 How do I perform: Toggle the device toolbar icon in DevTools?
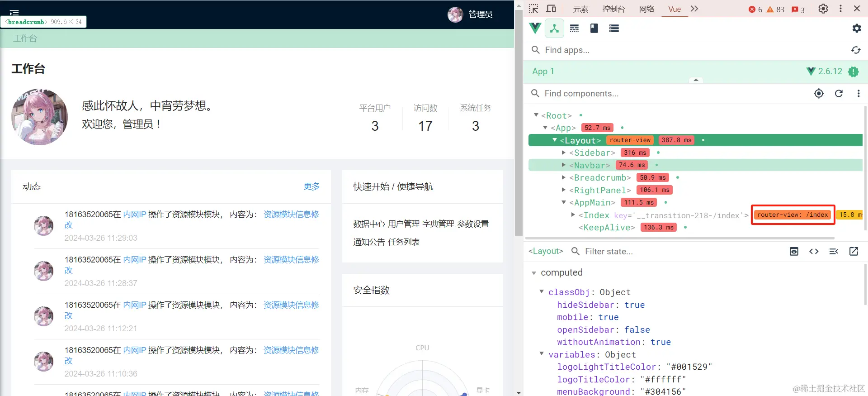point(551,9)
